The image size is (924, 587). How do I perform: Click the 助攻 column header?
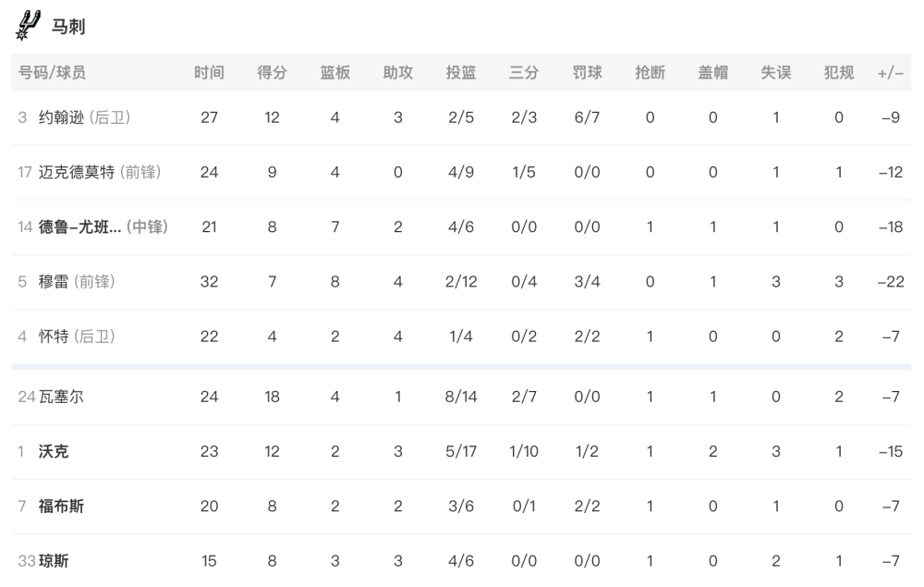[x=397, y=72]
